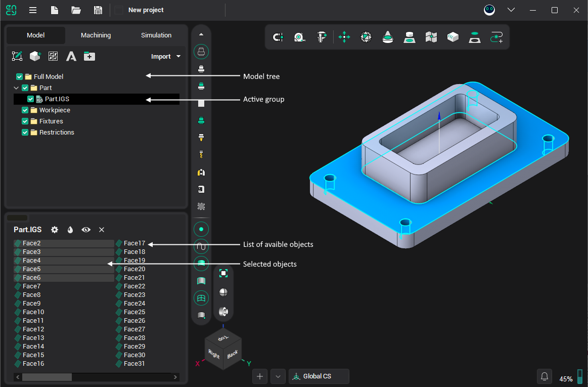Toggle Part.IGS visibility with eye icon
Image resolution: width=588 pixels, height=387 pixels.
click(x=86, y=230)
